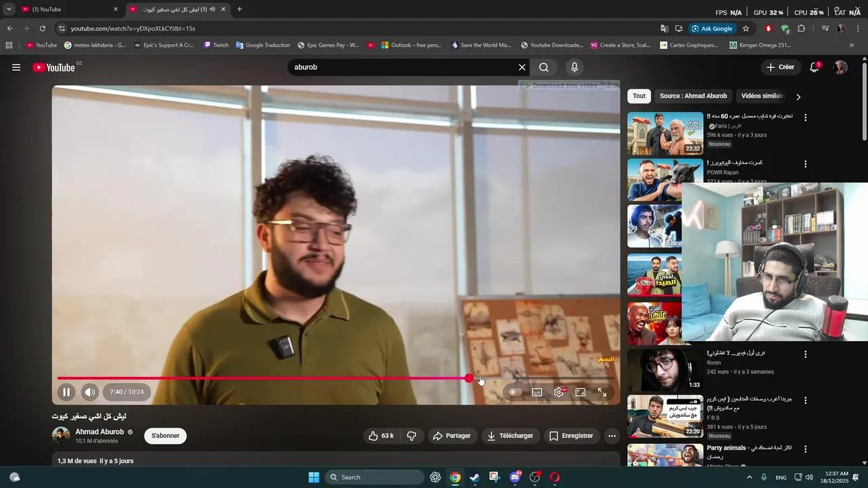Select the Source : Ahmad Aburob chip
The width and height of the screenshot is (868, 488).
693,96
